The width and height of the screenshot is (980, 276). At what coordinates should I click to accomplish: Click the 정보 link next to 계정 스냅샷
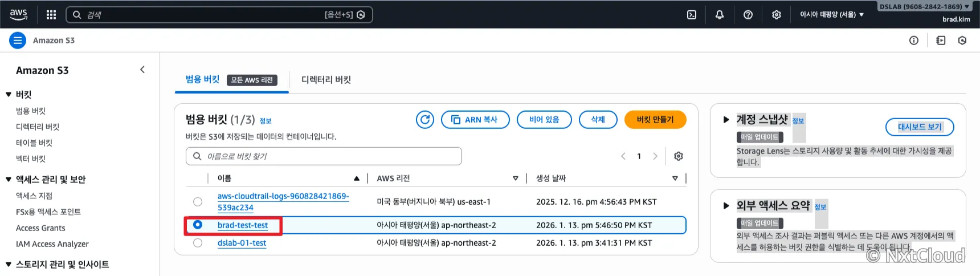click(x=798, y=121)
